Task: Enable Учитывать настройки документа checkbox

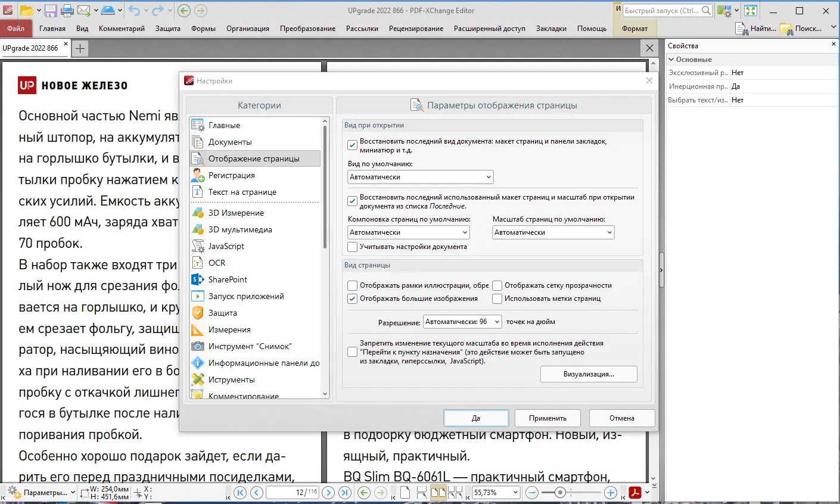Action: 352,247
